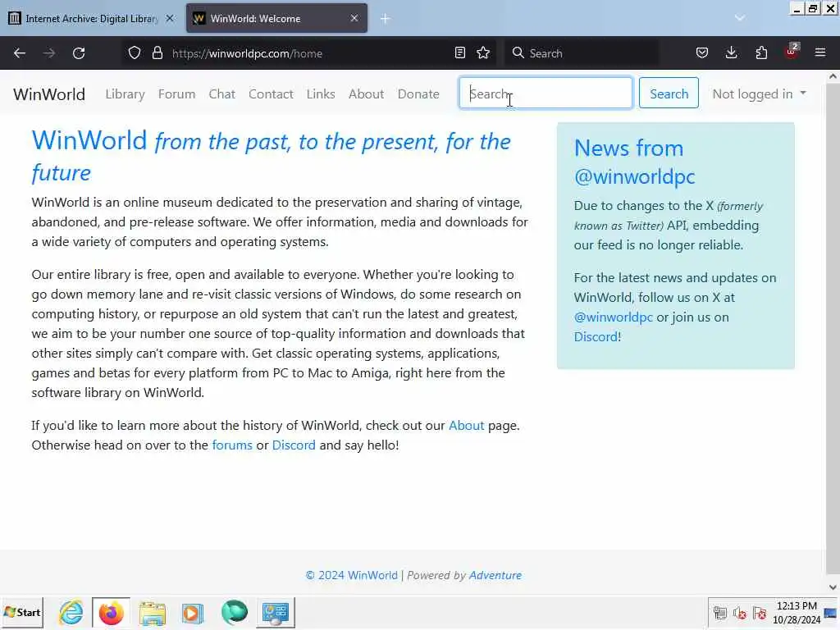Open the Discord link after 'forums or'
Viewport: 840px width, 630px height.
tap(294, 445)
